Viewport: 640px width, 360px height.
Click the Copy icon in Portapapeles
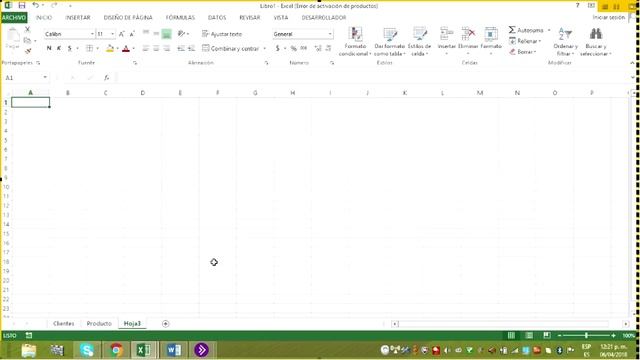[27, 40]
